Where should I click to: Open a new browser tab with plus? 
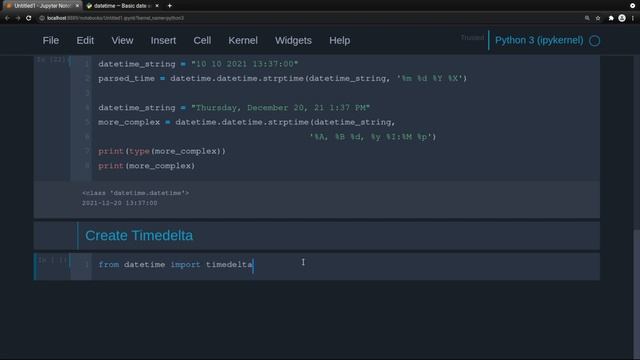169,6
